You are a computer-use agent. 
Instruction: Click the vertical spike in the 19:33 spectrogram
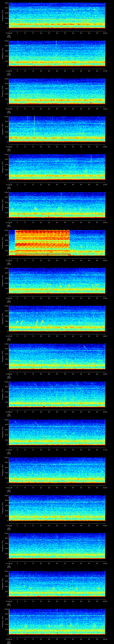[91, 158]
